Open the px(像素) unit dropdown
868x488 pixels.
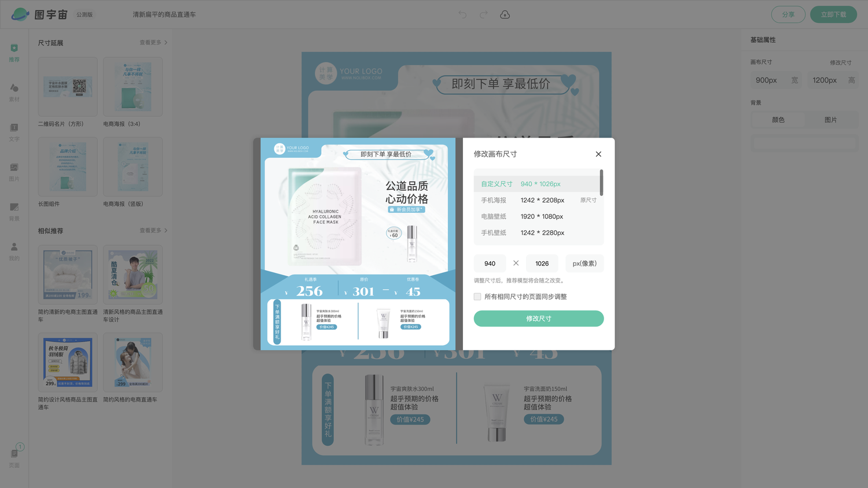(584, 263)
